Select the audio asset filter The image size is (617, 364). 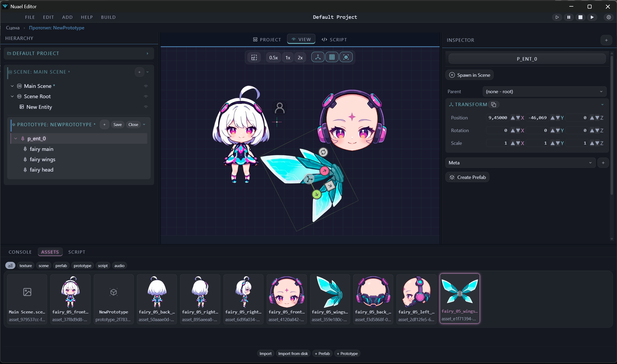point(119,266)
